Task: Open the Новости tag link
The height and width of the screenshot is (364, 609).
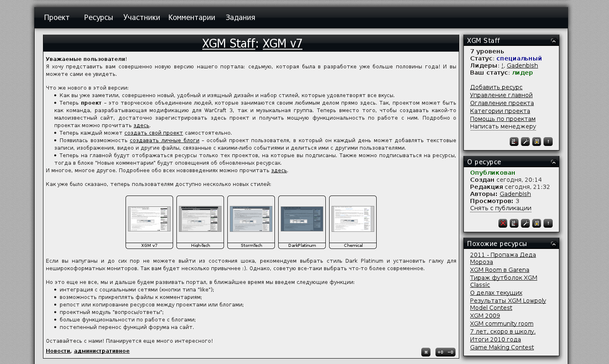Action: coord(58,351)
